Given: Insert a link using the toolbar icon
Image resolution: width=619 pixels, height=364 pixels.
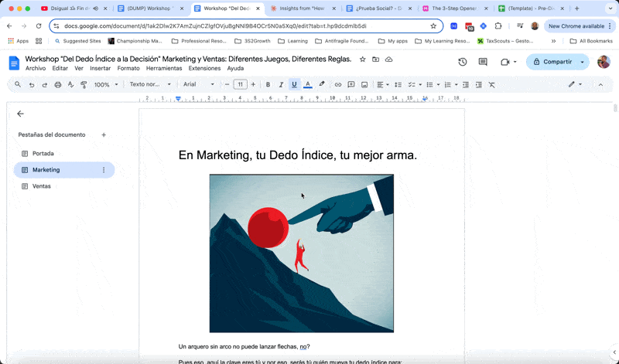Looking at the screenshot, I should tap(337, 85).
